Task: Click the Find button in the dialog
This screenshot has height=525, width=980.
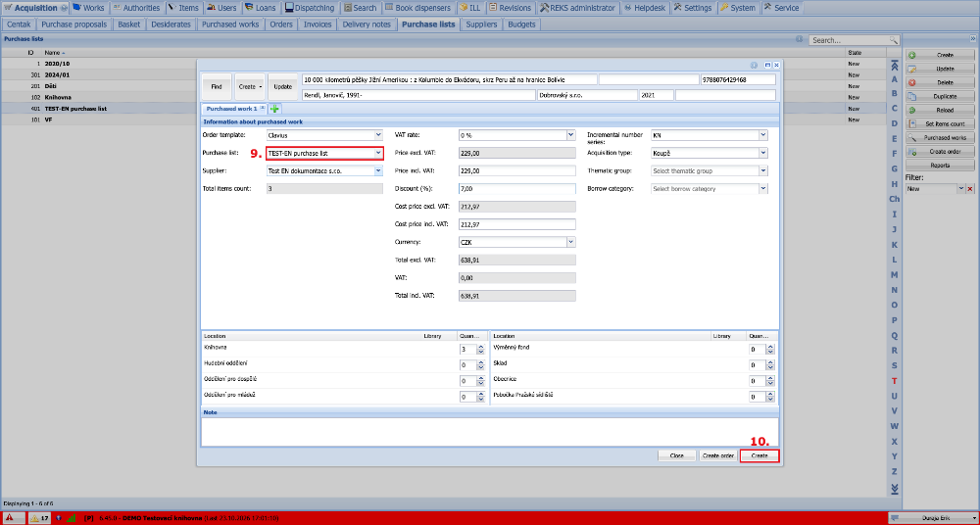Action: pos(217,87)
